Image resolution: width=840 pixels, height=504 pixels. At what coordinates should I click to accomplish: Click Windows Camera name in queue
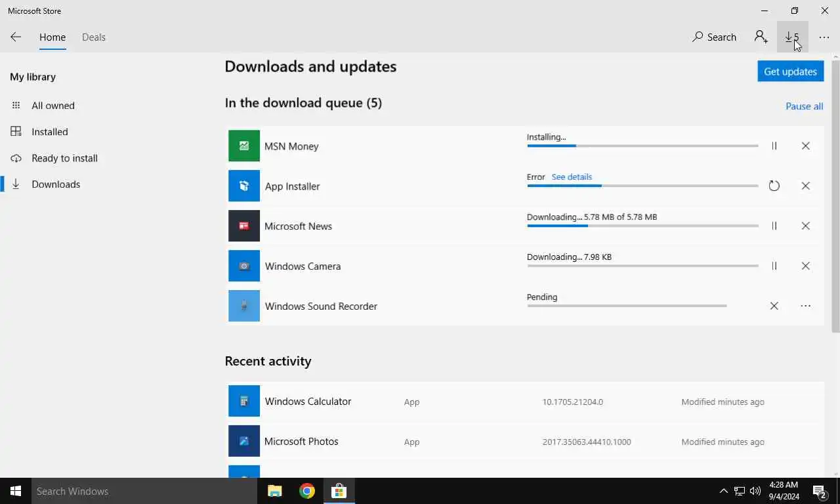click(303, 266)
